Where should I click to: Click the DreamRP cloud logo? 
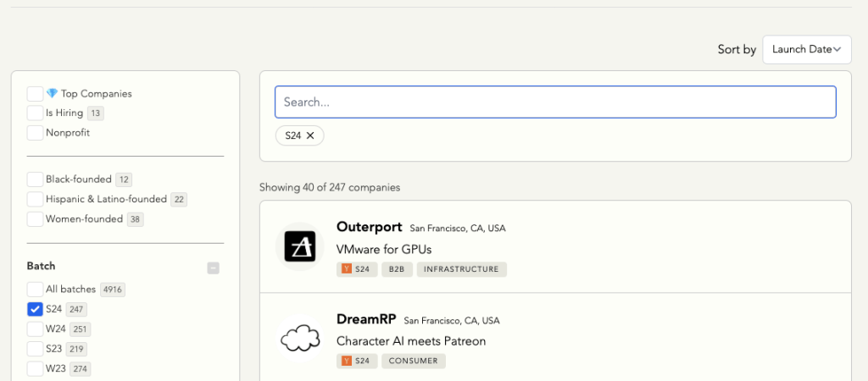coord(300,339)
